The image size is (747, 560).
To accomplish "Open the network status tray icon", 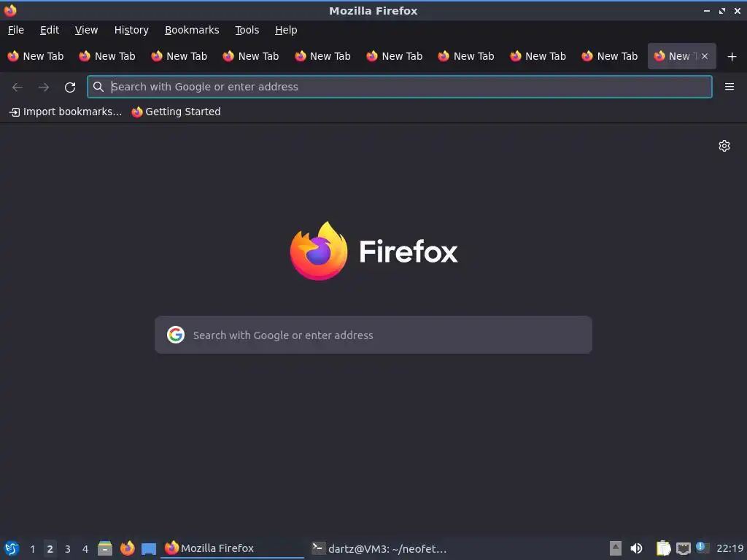I will click(x=684, y=548).
